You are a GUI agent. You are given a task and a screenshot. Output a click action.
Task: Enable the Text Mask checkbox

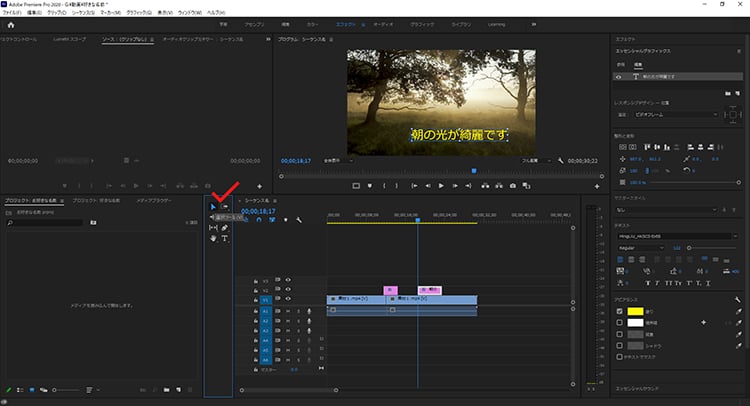619,357
